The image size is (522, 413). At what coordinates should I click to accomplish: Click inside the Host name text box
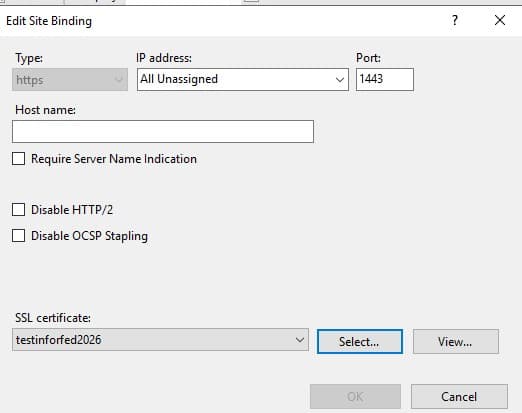click(x=163, y=132)
